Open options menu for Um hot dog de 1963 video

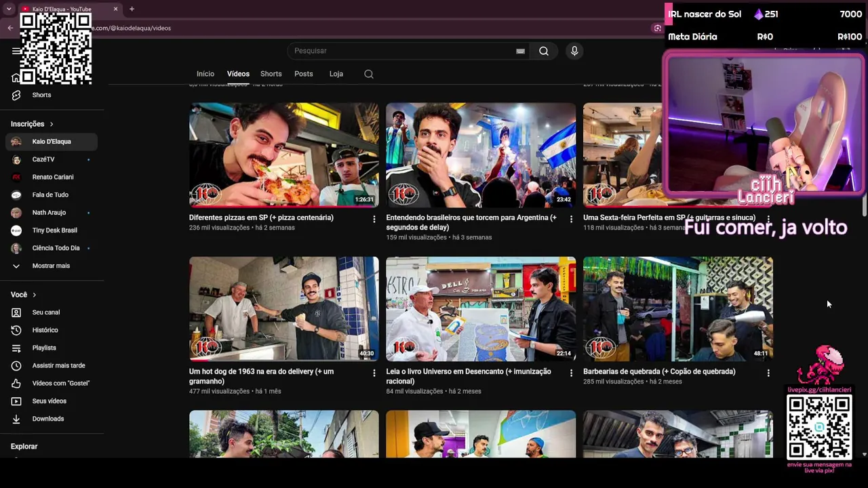tap(374, 373)
